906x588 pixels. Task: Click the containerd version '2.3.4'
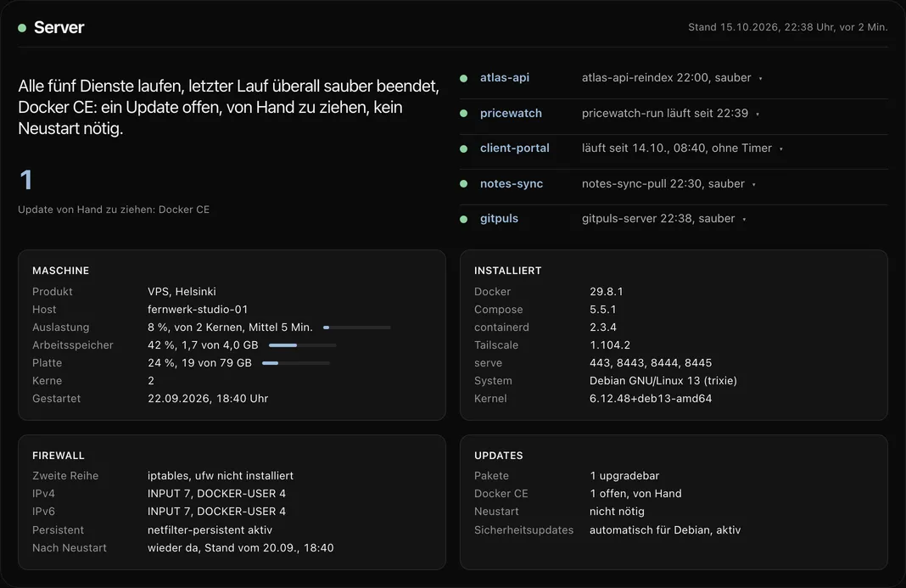(x=602, y=328)
